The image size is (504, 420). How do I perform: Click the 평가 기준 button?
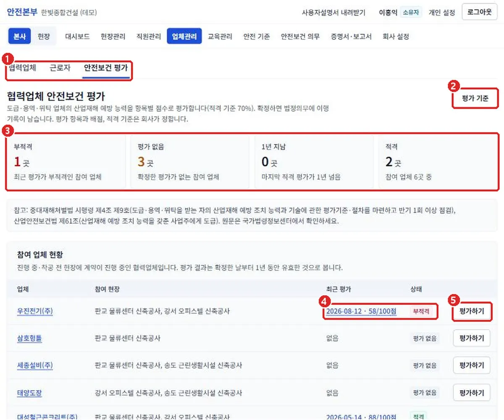475,99
